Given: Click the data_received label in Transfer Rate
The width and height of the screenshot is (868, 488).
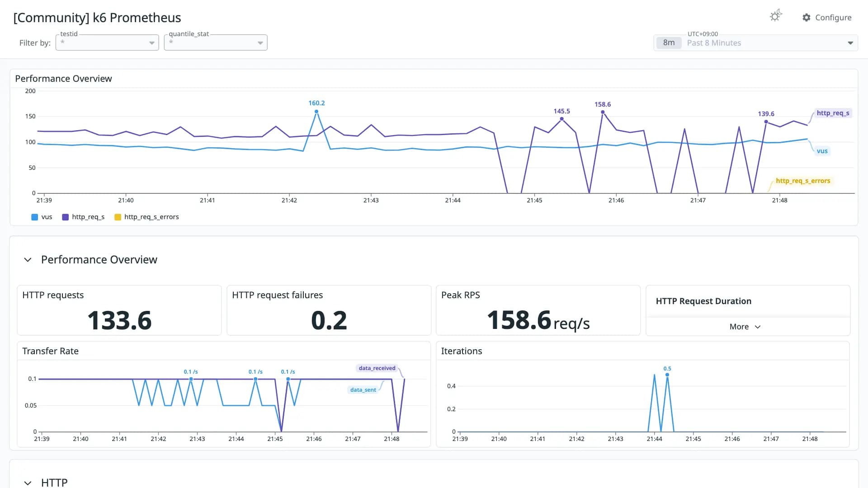Looking at the screenshot, I should click(377, 368).
